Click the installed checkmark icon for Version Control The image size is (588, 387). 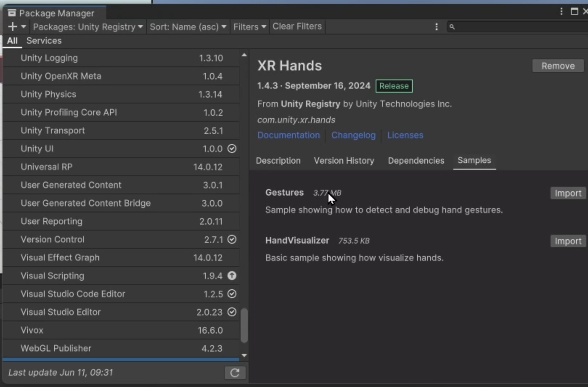pos(232,239)
